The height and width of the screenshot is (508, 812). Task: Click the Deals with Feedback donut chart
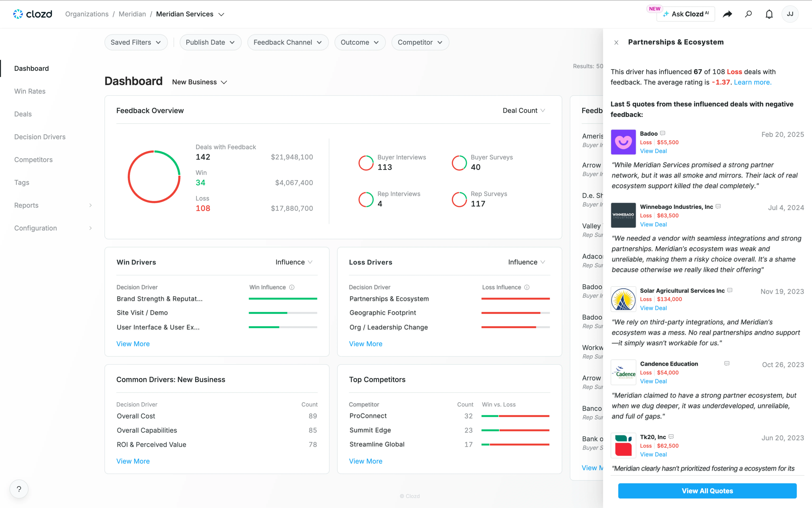coord(154,177)
